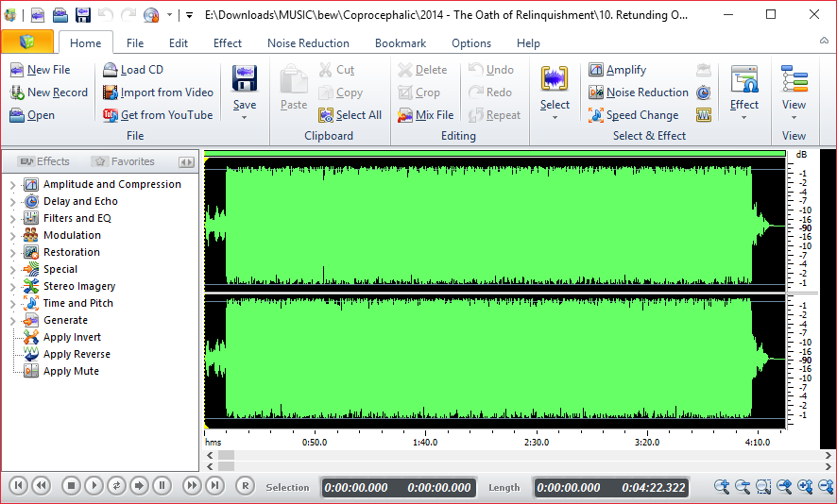Image resolution: width=837 pixels, height=504 pixels.
Task: Switch to the File ribbon tab
Action: click(135, 43)
